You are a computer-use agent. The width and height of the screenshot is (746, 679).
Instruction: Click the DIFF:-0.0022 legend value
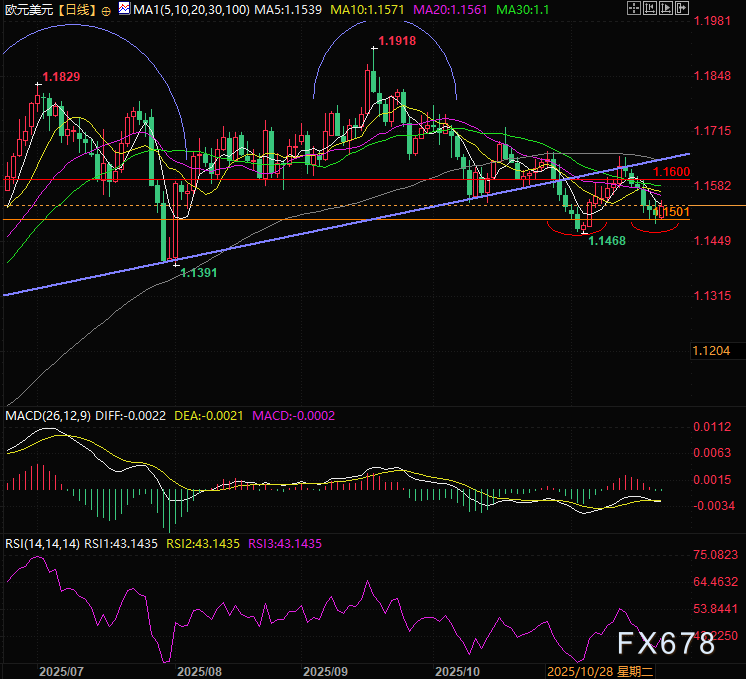pyautogui.click(x=133, y=415)
